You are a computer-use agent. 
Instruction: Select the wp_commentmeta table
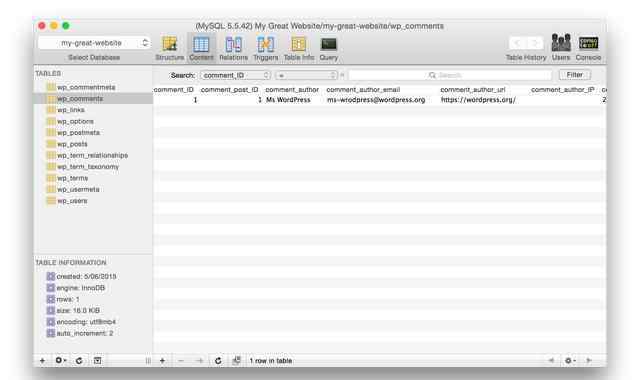(x=86, y=87)
